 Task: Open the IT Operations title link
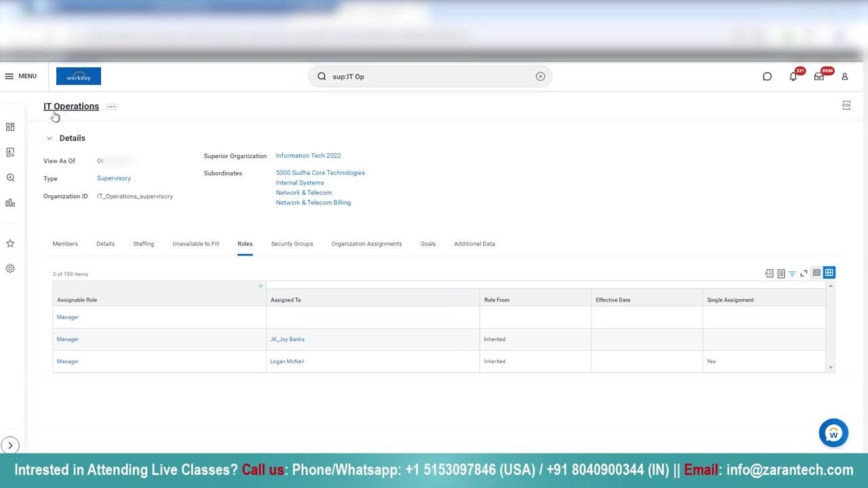tap(71, 106)
